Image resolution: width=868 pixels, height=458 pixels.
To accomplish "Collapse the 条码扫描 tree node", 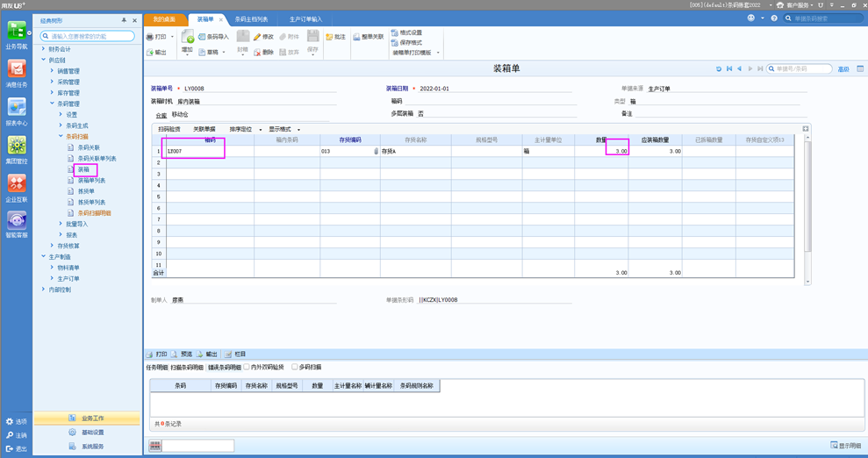I will 61,136.
